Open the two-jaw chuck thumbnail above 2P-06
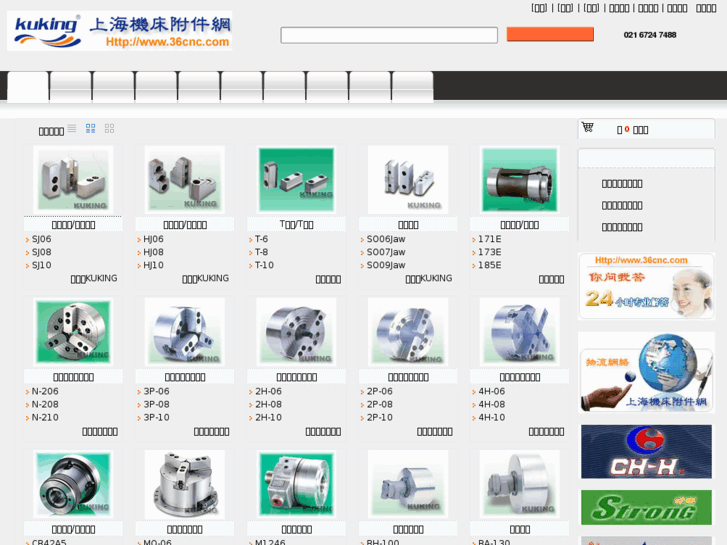This screenshot has height=545, width=727. tap(408, 332)
